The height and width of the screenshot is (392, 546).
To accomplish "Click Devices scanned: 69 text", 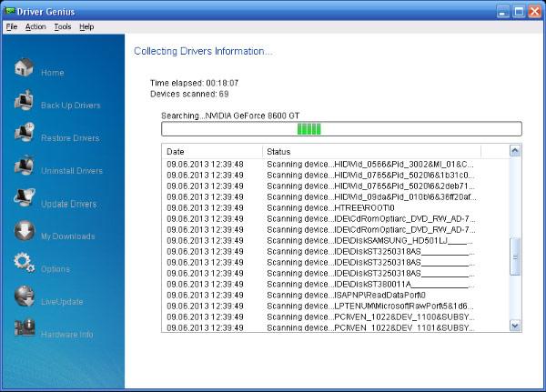I will (189, 94).
